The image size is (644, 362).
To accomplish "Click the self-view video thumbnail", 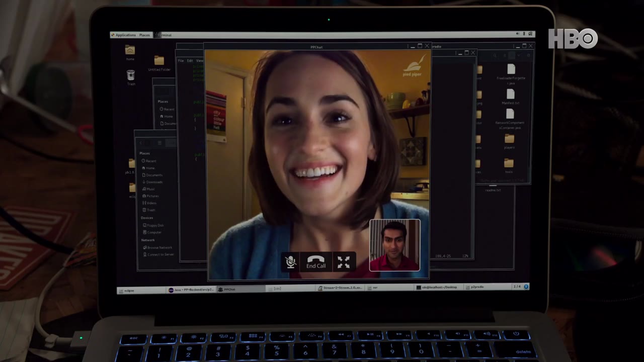I will click(x=394, y=245).
